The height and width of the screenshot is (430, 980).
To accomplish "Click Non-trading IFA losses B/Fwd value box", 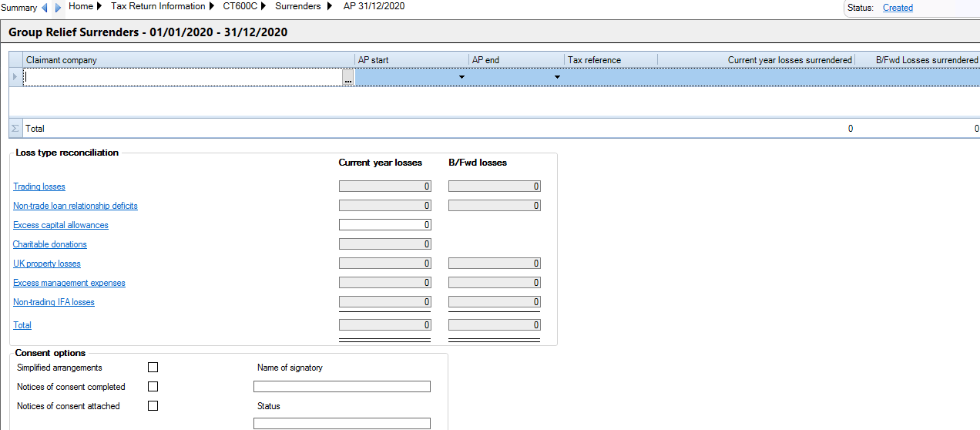I will pos(495,302).
